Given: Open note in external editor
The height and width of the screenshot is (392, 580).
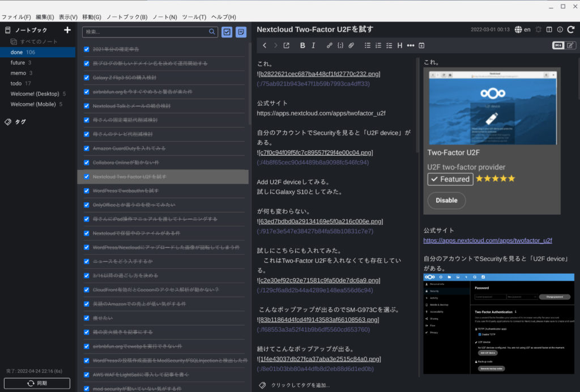Looking at the screenshot, I should click(286, 45).
